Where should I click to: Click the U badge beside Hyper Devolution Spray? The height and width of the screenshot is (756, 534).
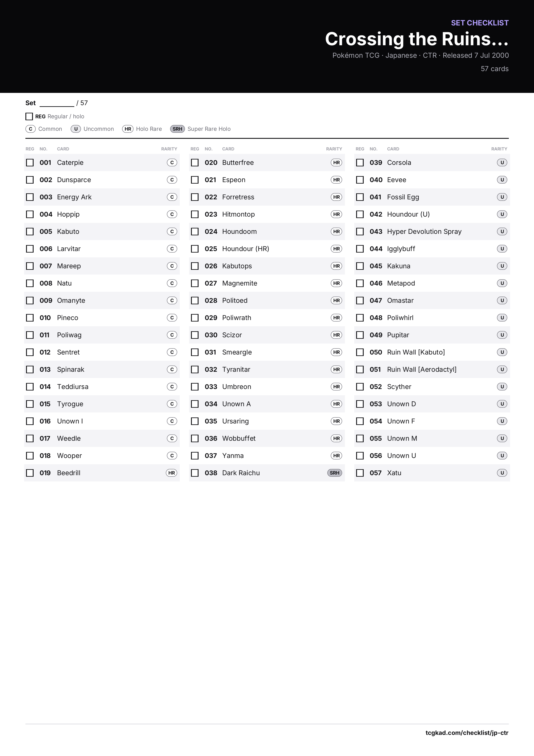pos(502,231)
